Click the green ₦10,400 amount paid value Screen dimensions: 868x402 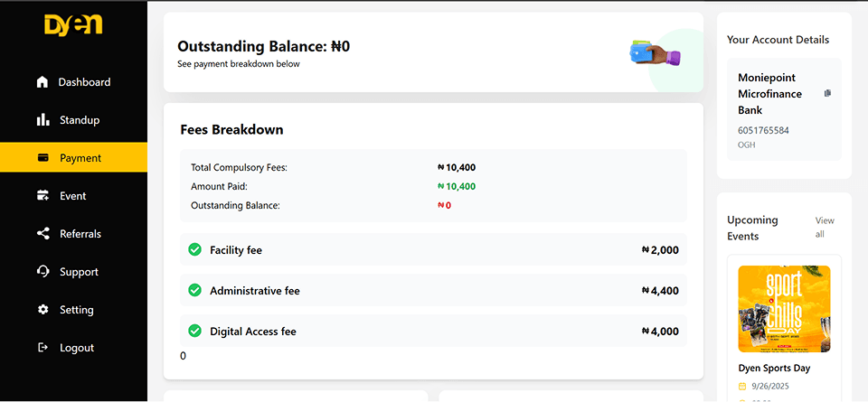click(x=457, y=187)
